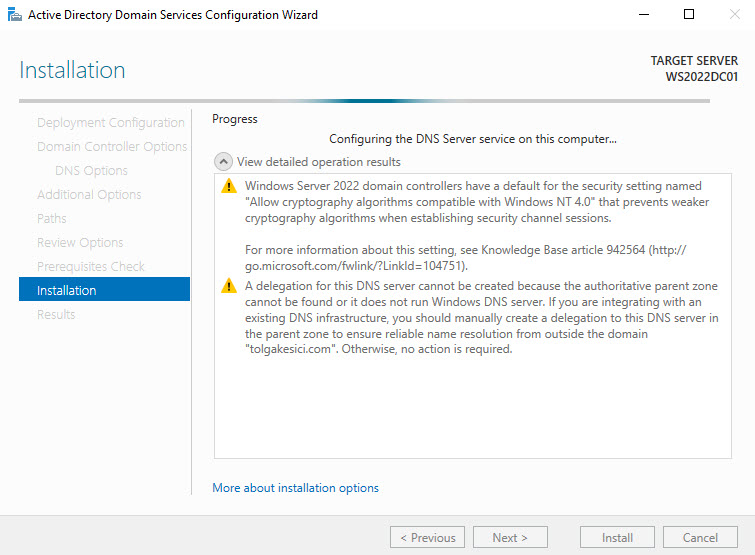Open Deployment Configuration step
The height and width of the screenshot is (555, 755).
click(x=111, y=122)
